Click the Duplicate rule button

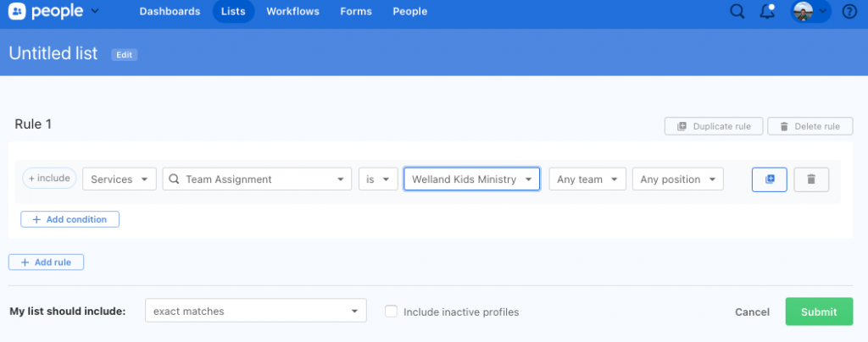[714, 126]
